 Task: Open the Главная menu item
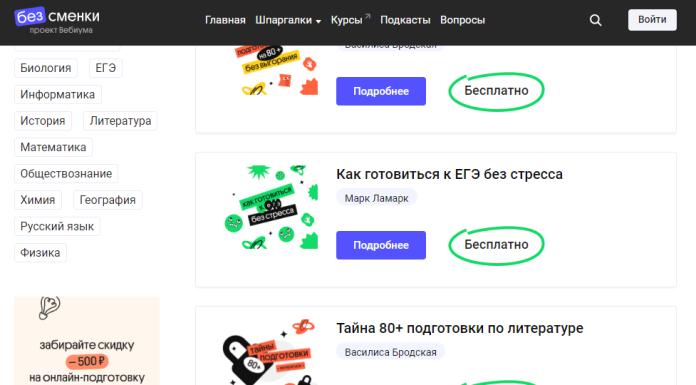click(225, 20)
